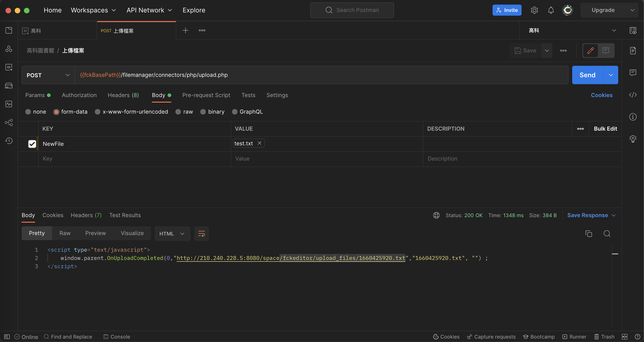
Task: Open the Collections sidebar icon
Action: coord(9,31)
